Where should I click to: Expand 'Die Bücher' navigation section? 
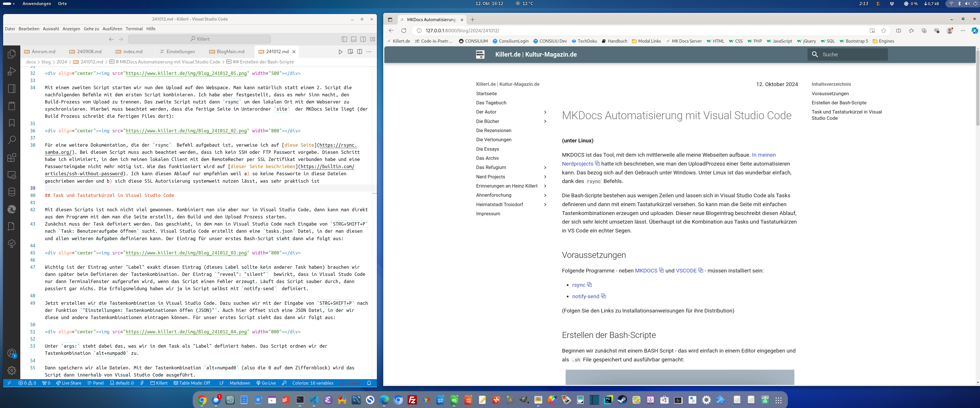click(545, 121)
